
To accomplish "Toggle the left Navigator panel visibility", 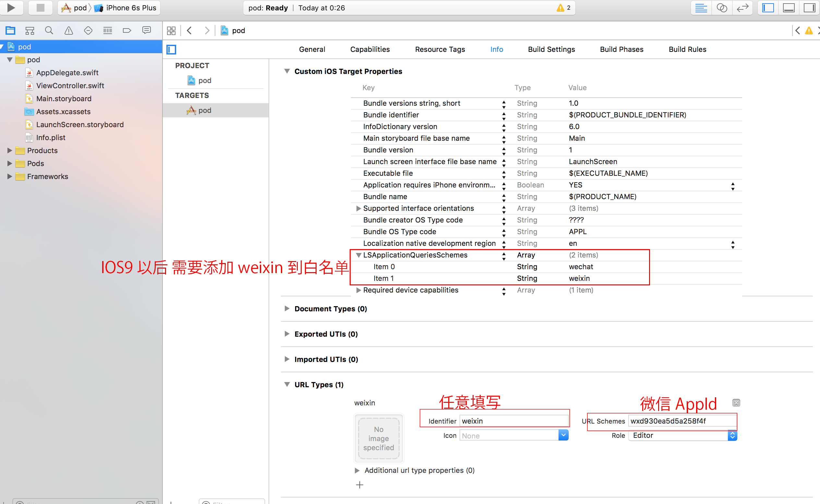I will (767, 8).
